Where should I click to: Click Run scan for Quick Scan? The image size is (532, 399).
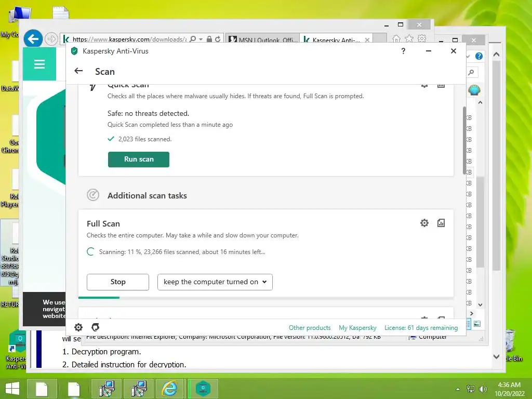tap(138, 159)
